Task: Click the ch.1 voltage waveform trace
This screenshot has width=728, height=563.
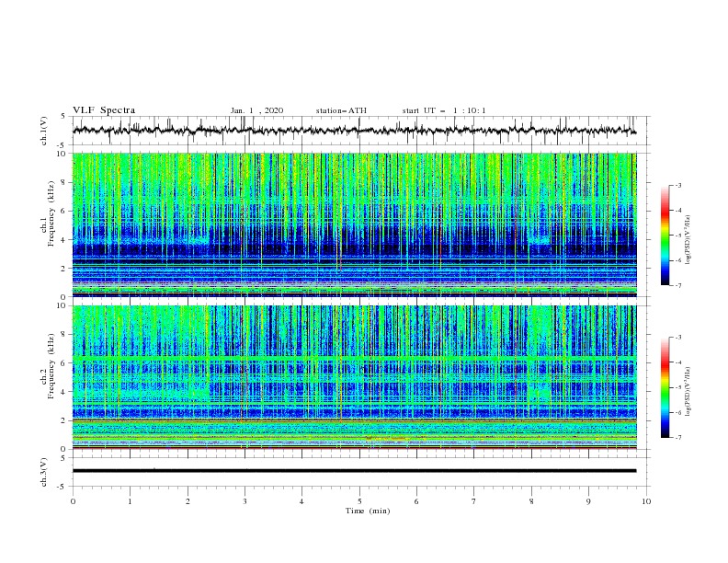Action: tap(354, 131)
